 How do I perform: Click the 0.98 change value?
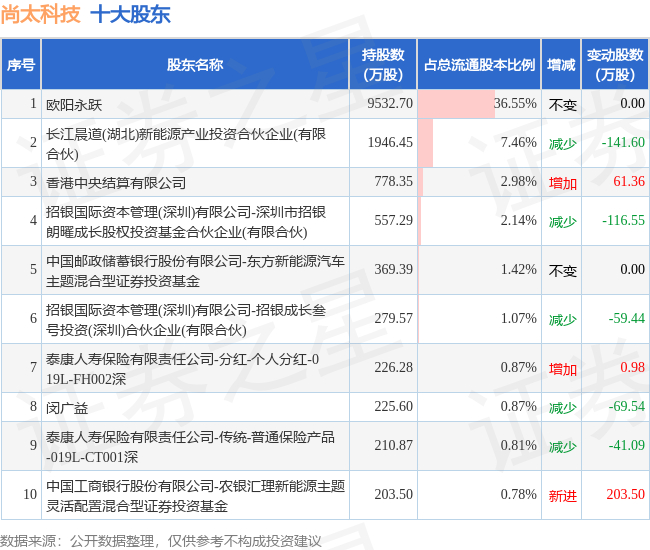click(x=632, y=367)
